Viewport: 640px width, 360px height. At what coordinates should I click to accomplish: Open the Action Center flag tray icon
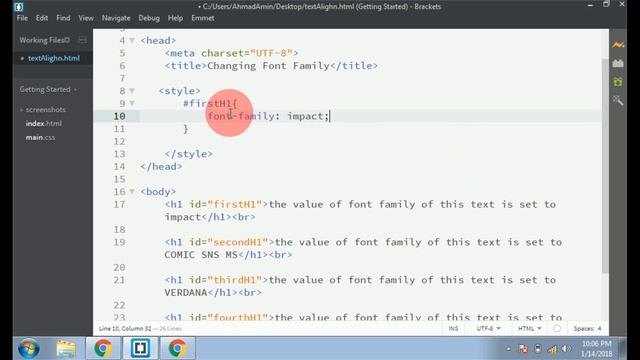click(523, 349)
